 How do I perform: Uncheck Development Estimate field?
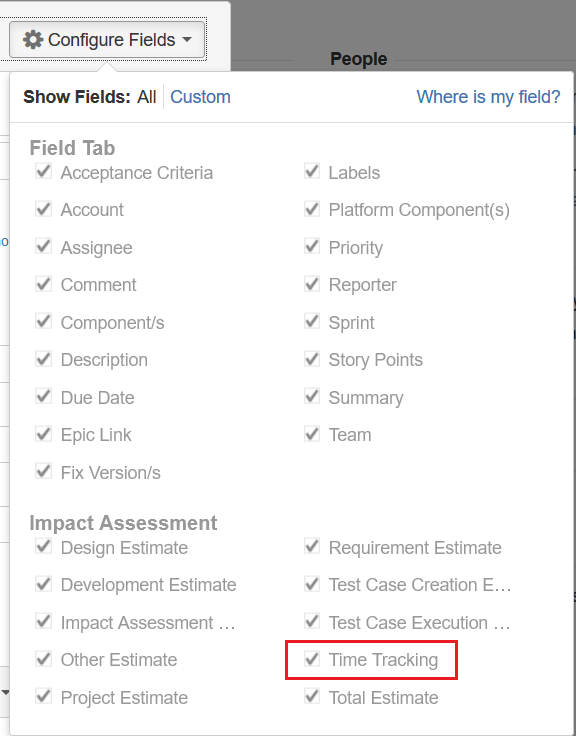44,584
